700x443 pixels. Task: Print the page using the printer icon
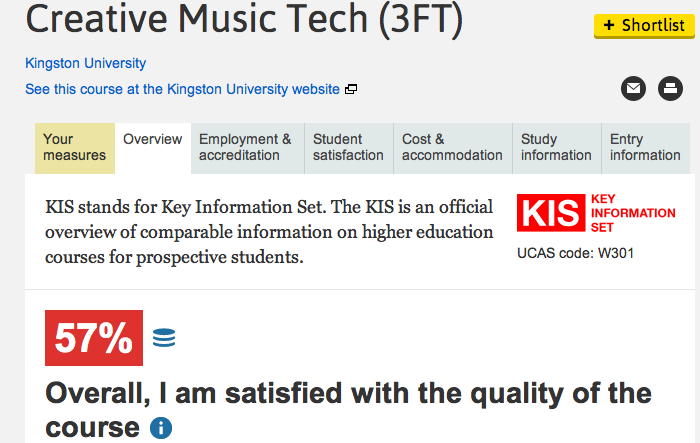[x=670, y=89]
